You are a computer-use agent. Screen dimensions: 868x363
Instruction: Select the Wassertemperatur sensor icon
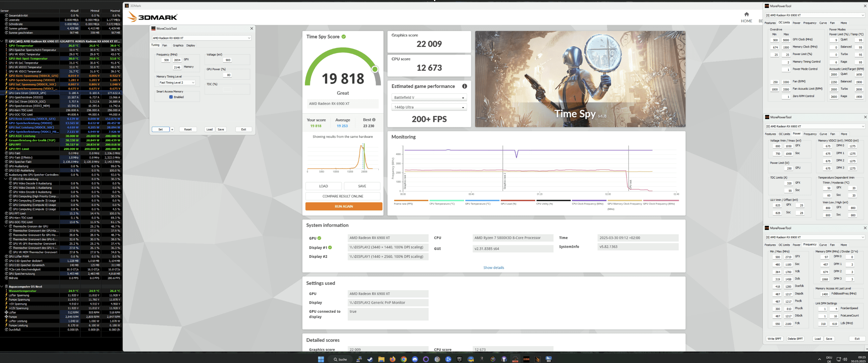(6, 291)
